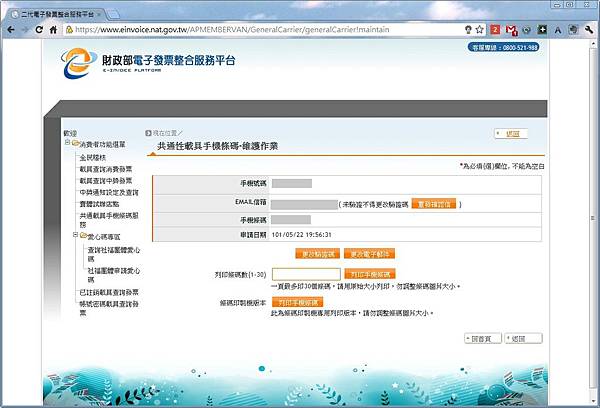Viewport: 600px width, 408px height.
Task: Open 已註銷載具查詢發票 menu entry
Action: (109, 292)
